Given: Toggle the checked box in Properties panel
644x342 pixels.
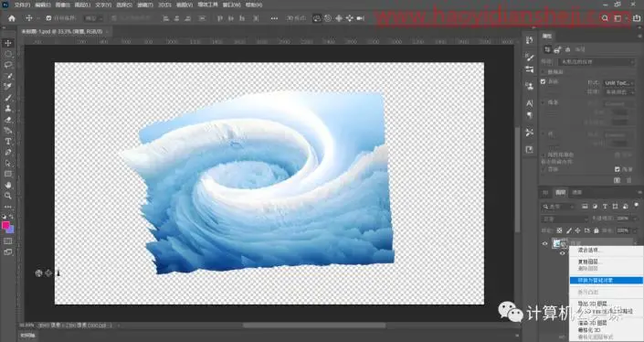Looking at the screenshot, I should click(x=543, y=81).
